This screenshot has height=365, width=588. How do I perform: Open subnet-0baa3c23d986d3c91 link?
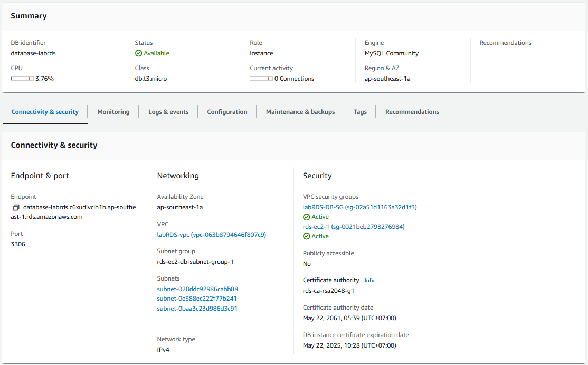pos(197,309)
